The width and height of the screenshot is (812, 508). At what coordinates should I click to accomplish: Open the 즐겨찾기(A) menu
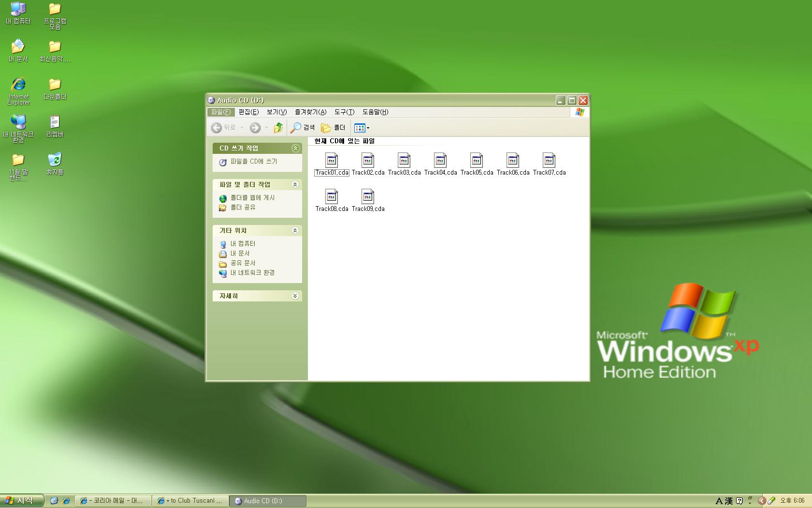pos(311,112)
